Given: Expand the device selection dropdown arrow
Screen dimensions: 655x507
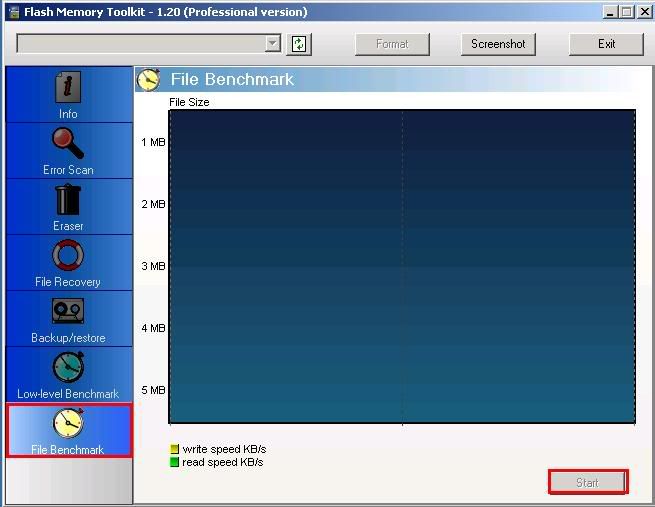Looking at the screenshot, I should 273,43.
